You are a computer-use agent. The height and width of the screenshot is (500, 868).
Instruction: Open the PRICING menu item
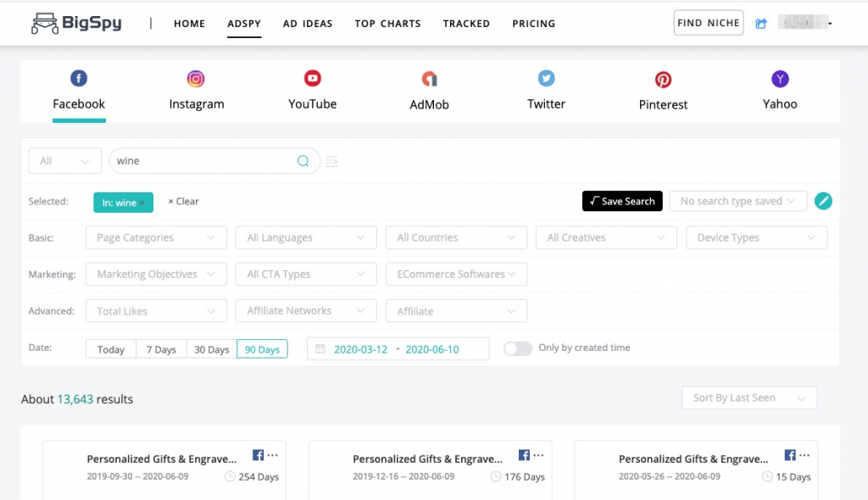[534, 23]
